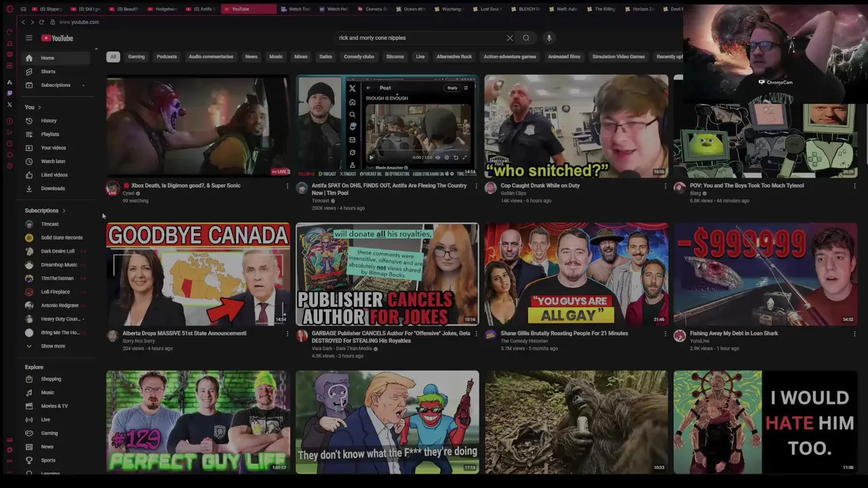
Task: Select Simulation Video Games chip
Action: pyautogui.click(x=618, y=57)
